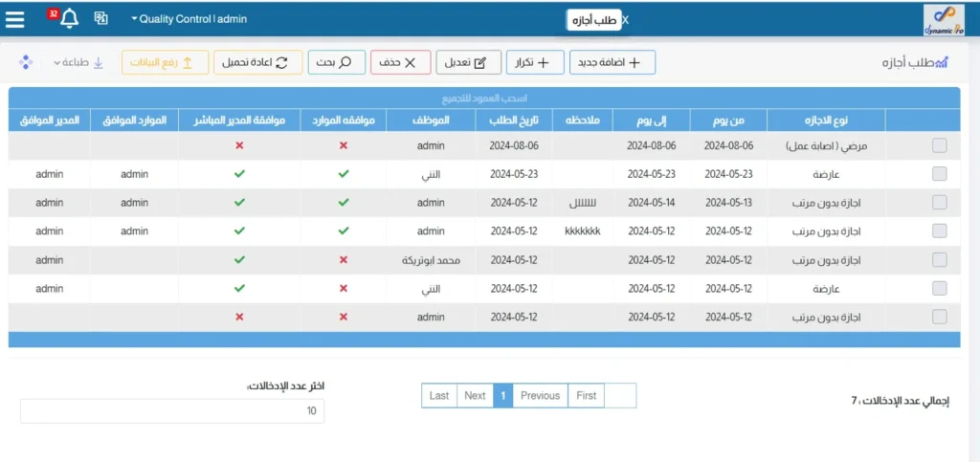Open the entries count box showing 10

pyautogui.click(x=172, y=411)
